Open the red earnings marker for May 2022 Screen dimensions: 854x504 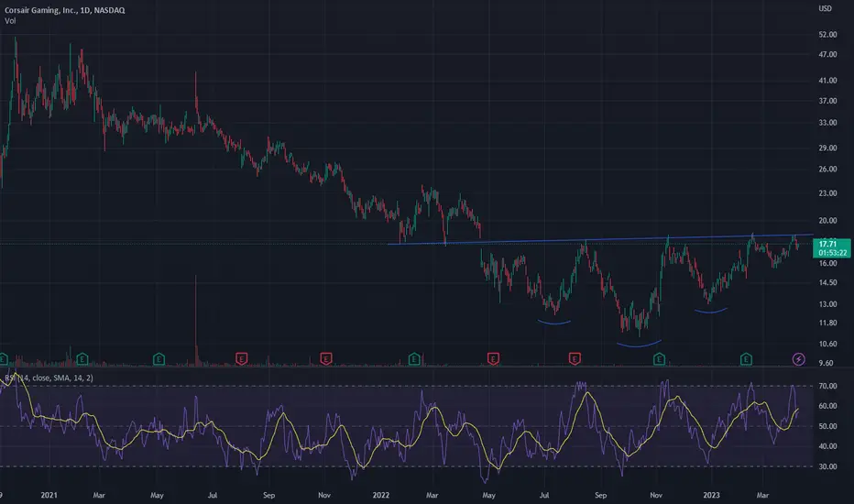pos(493,359)
